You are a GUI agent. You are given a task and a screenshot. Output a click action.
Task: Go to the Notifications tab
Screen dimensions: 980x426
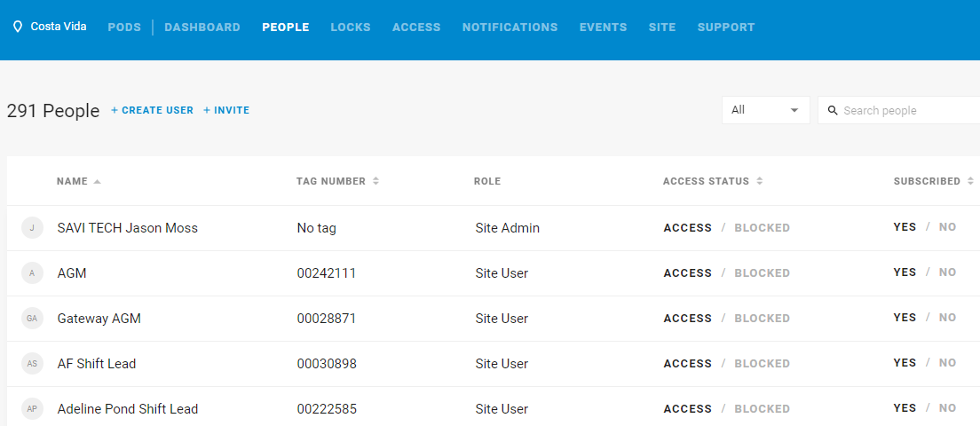click(510, 28)
